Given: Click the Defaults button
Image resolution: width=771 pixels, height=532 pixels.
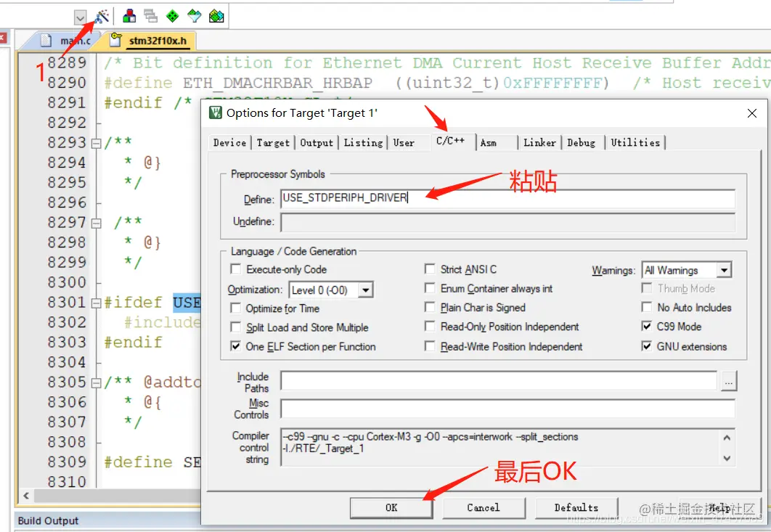Looking at the screenshot, I should coord(576,507).
